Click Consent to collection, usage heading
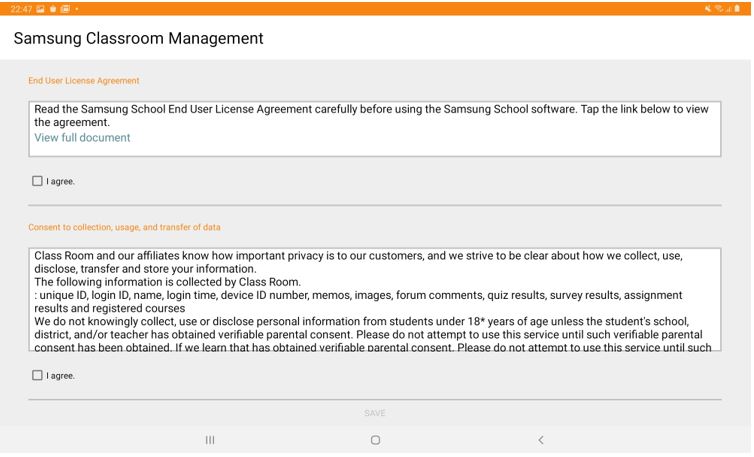 point(124,227)
